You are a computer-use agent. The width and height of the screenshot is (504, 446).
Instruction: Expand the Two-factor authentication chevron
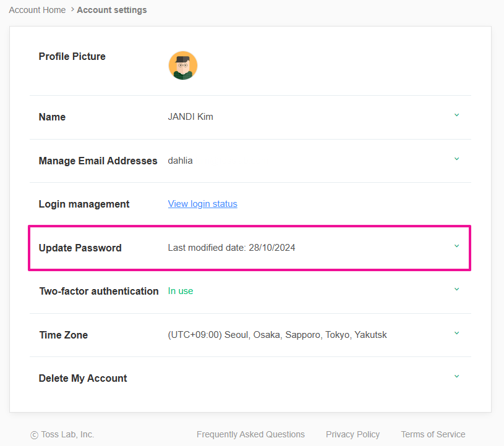coord(456,290)
